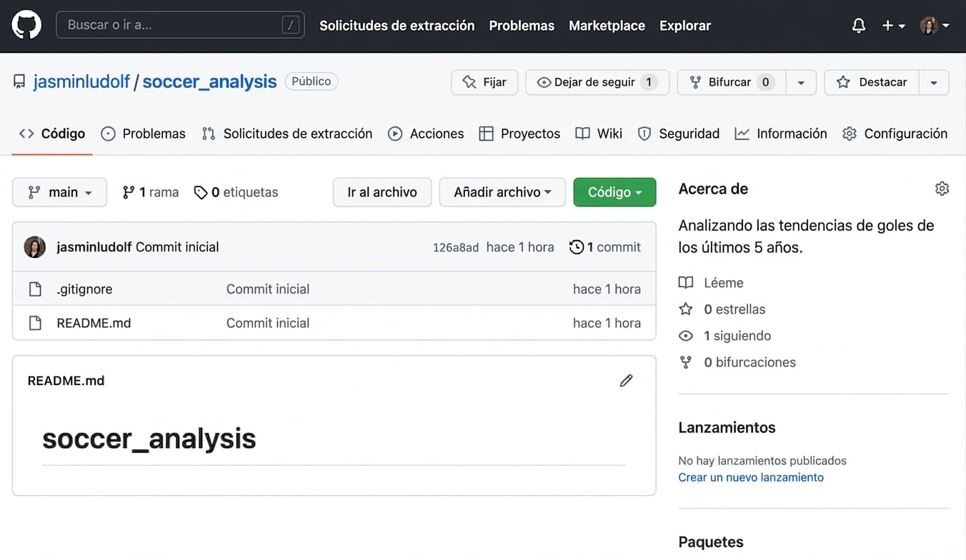
Task: Open the 'Commit inicial' message in commit header
Action: (177, 247)
